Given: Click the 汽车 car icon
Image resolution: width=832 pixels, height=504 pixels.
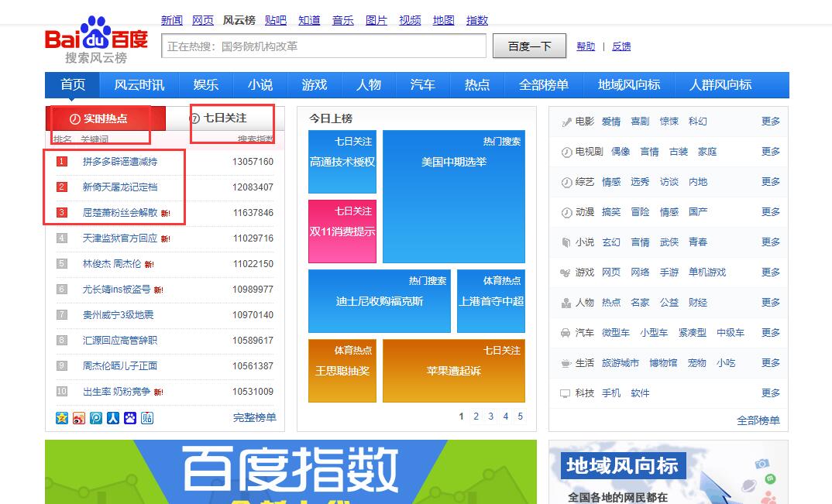Looking at the screenshot, I should [x=566, y=333].
